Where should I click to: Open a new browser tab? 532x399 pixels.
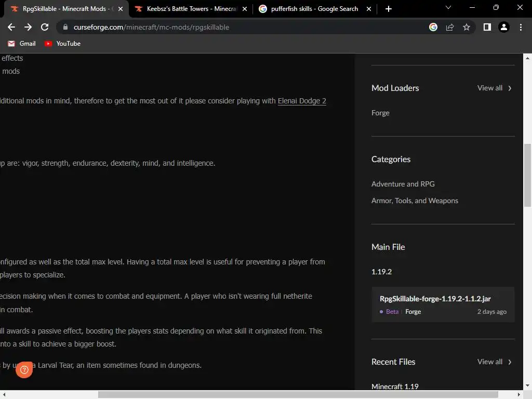[389, 9]
